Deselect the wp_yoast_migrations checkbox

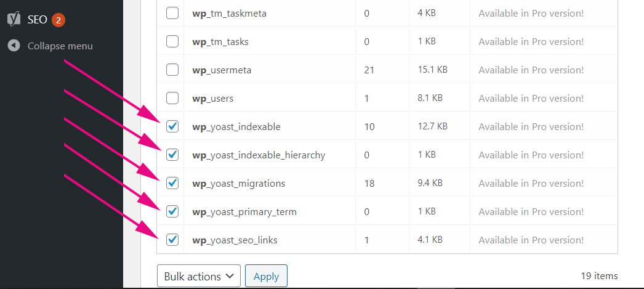(172, 183)
